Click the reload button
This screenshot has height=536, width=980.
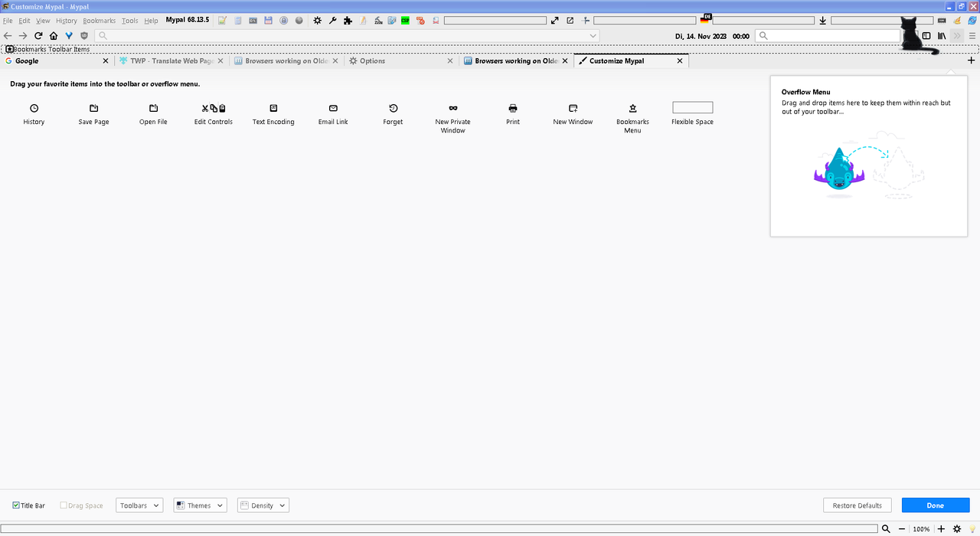[x=38, y=35]
